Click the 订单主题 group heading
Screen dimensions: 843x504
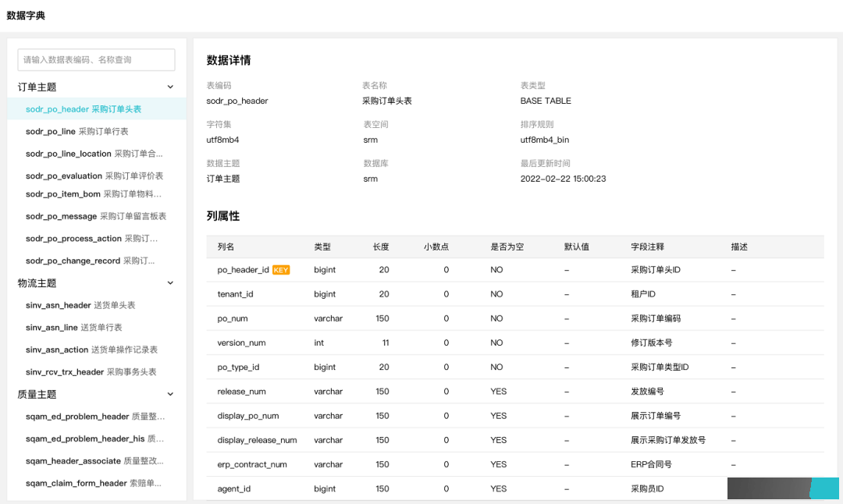click(x=37, y=87)
